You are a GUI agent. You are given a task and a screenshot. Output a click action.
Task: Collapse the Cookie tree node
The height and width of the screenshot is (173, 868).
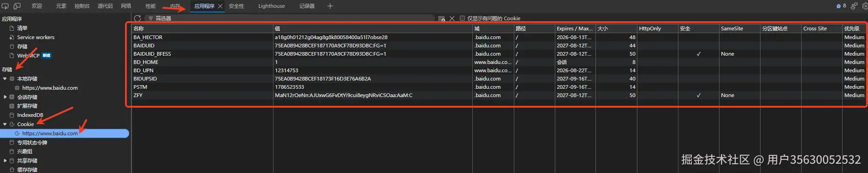pos(5,124)
